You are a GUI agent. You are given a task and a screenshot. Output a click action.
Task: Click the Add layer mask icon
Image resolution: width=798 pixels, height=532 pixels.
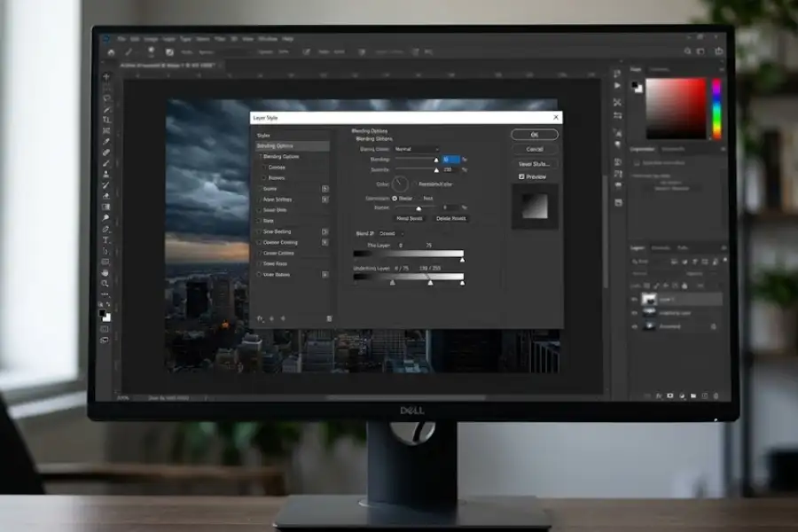click(x=669, y=395)
